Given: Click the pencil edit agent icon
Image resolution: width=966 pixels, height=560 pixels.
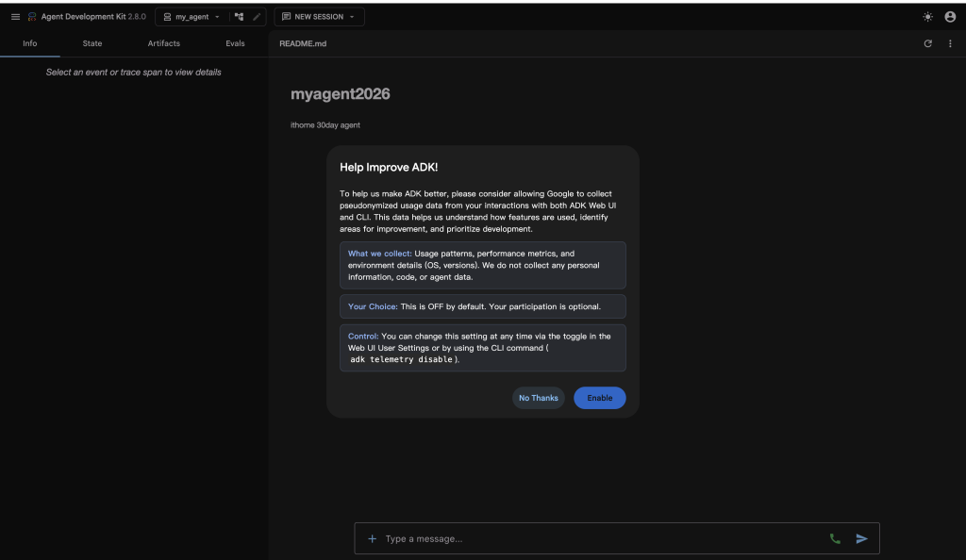Looking at the screenshot, I should tap(257, 17).
